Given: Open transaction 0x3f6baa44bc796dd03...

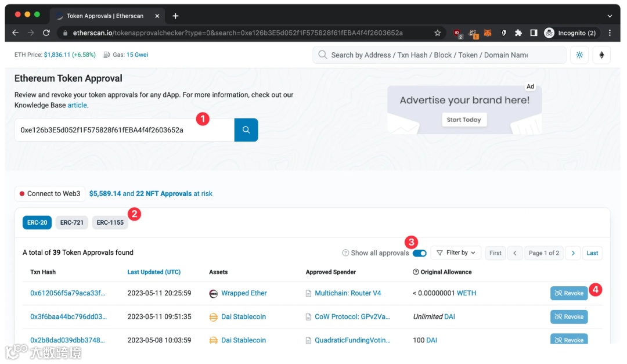Looking at the screenshot, I should pos(69,317).
